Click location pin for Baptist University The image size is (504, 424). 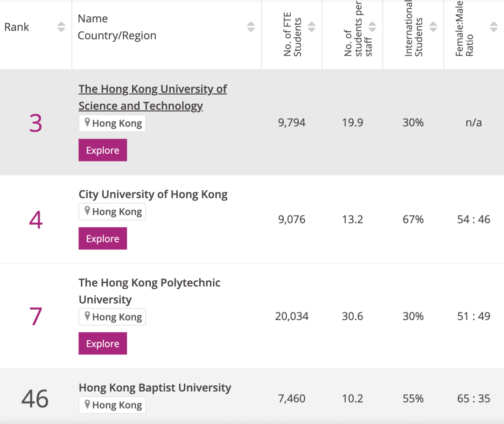(x=87, y=405)
